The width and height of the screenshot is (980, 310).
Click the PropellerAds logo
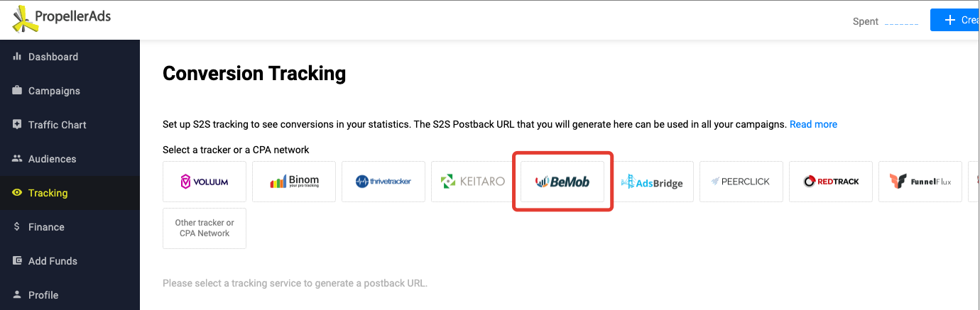62,19
